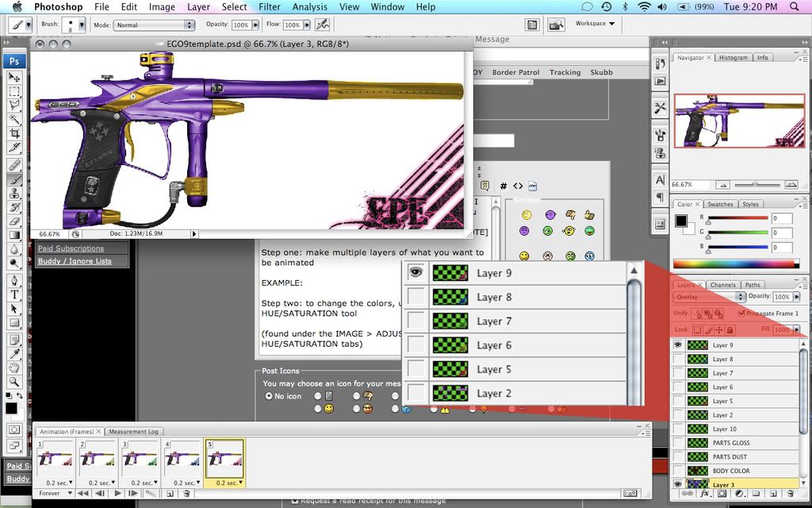Select the Crop tool
812x508 pixels.
tap(14, 133)
